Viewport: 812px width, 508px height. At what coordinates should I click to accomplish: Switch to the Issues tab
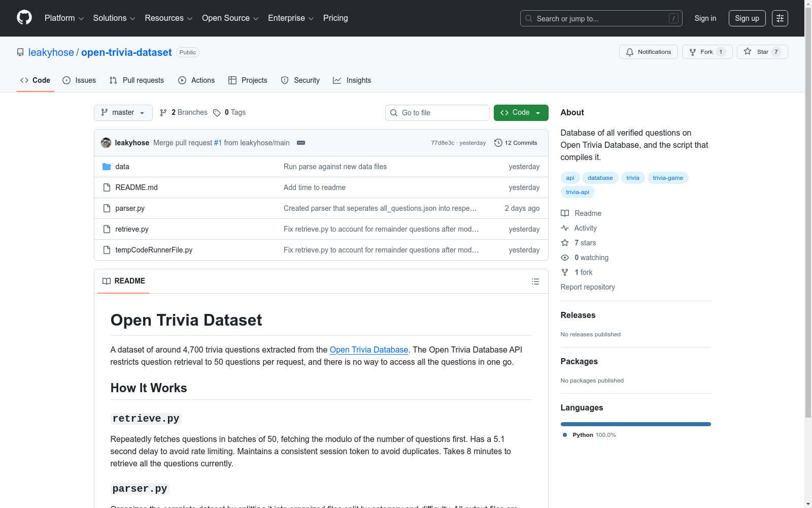click(x=79, y=80)
